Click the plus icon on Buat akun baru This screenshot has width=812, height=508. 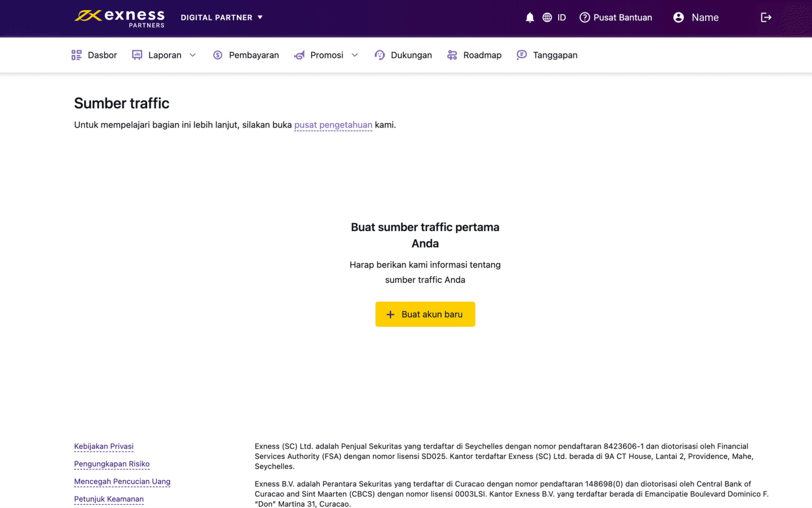[390, 314]
